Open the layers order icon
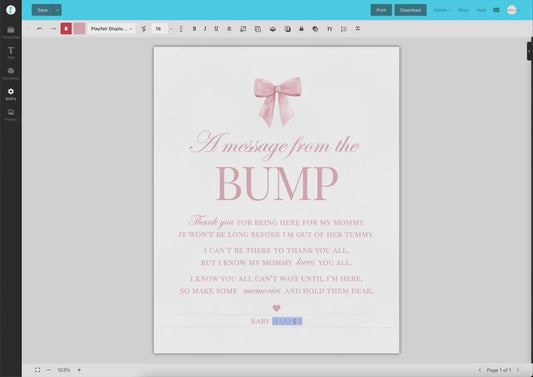This screenshot has width=533, height=377. click(273, 29)
